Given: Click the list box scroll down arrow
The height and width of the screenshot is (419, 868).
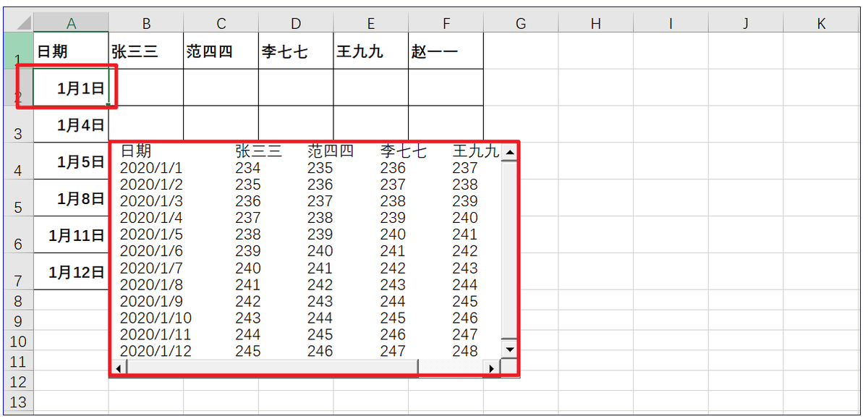Looking at the screenshot, I should coord(509,350).
